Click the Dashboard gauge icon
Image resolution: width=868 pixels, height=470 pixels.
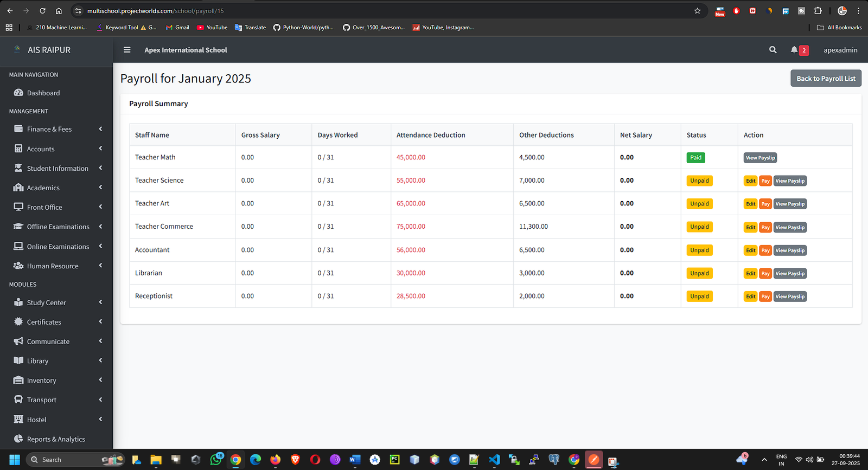(x=18, y=93)
